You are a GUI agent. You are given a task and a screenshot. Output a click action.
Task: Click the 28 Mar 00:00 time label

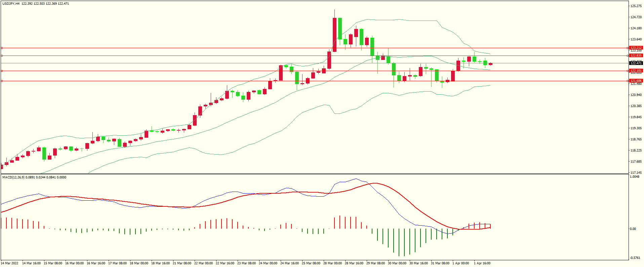point(333,263)
